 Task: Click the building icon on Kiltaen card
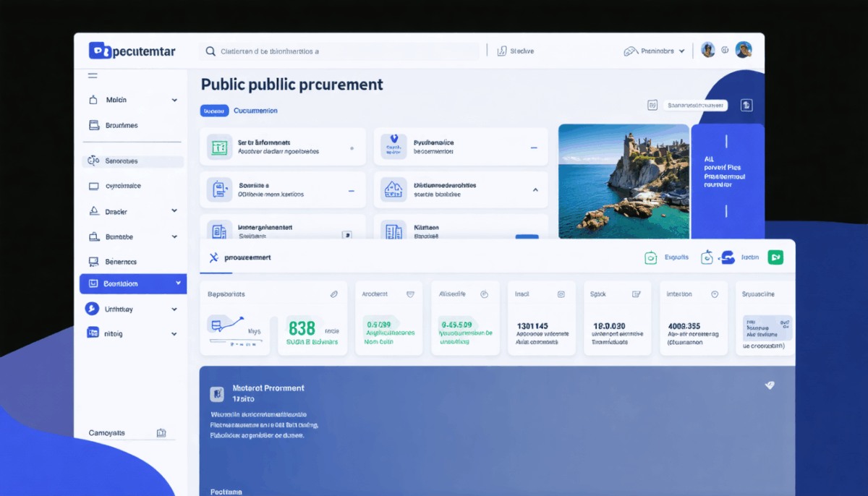point(393,231)
